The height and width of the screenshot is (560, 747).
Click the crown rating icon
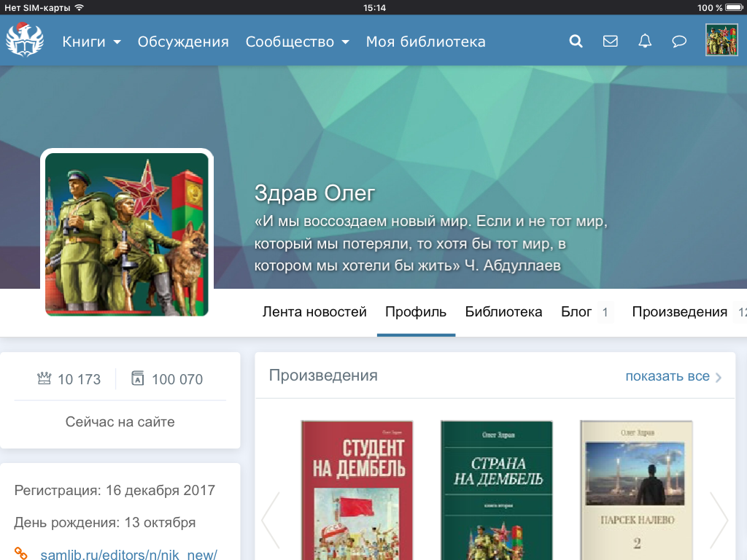coord(44,378)
